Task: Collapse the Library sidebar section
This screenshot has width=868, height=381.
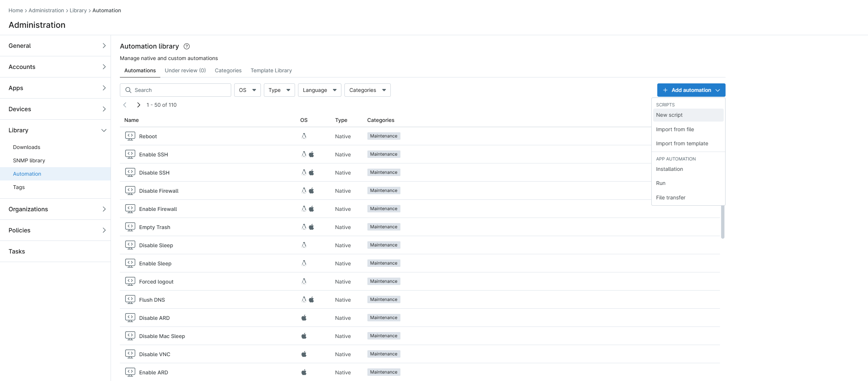Action: [55, 130]
